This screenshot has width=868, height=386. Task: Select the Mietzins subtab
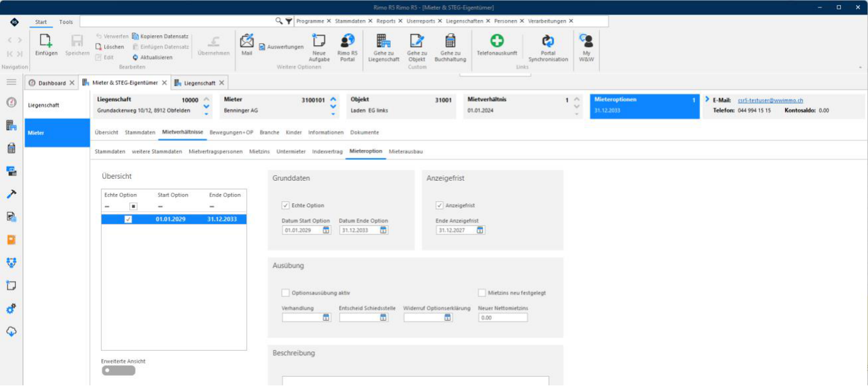(x=260, y=151)
